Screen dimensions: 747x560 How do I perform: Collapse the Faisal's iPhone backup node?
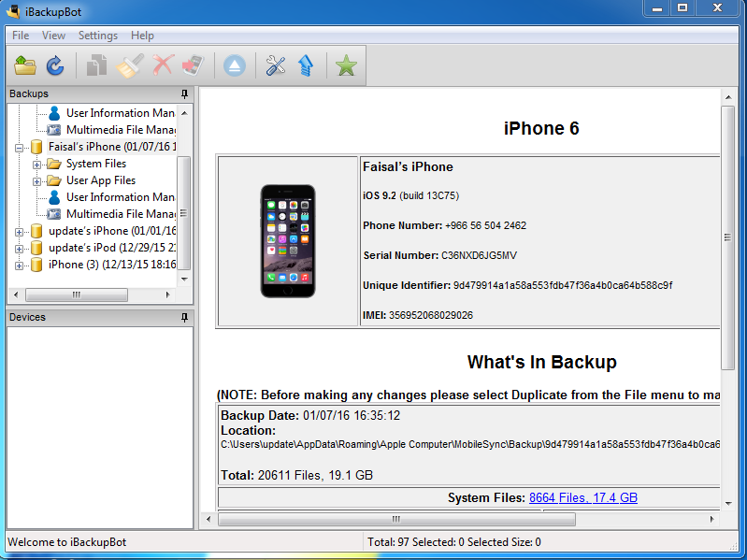[x=19, y=148]
